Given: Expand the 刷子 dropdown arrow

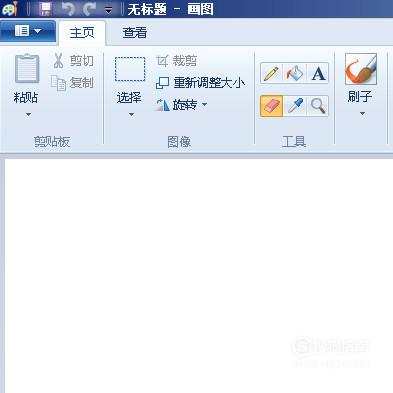Looking at the screenshot, I should (x=362, y=114).
